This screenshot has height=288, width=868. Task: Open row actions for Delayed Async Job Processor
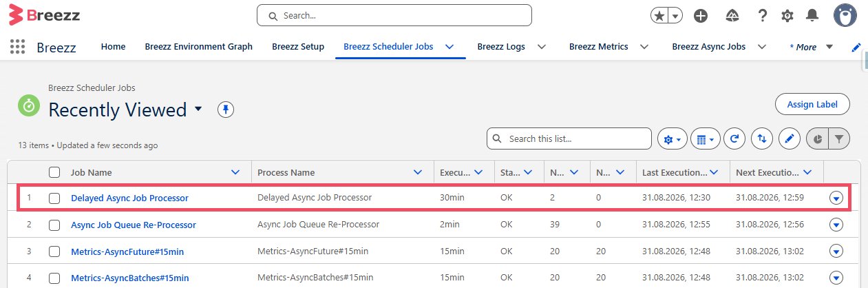pos(836,198)
